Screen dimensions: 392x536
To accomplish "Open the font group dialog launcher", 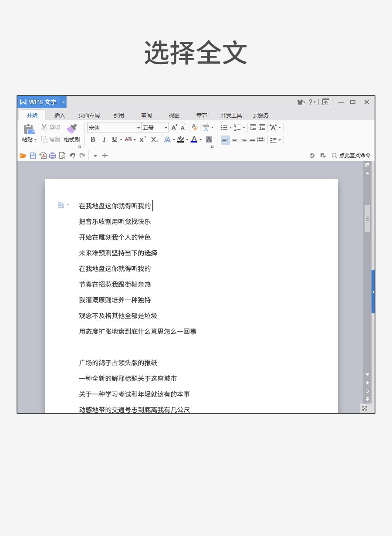I will point(212,147).
